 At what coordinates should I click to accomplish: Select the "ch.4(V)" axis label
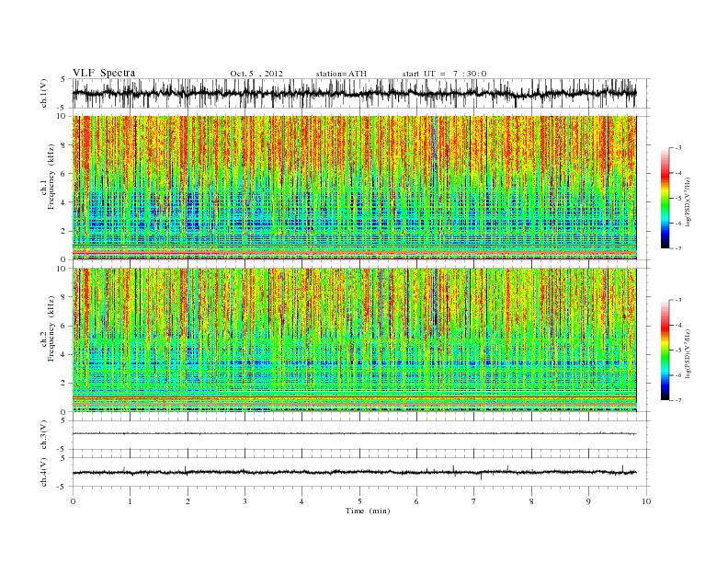44,472
